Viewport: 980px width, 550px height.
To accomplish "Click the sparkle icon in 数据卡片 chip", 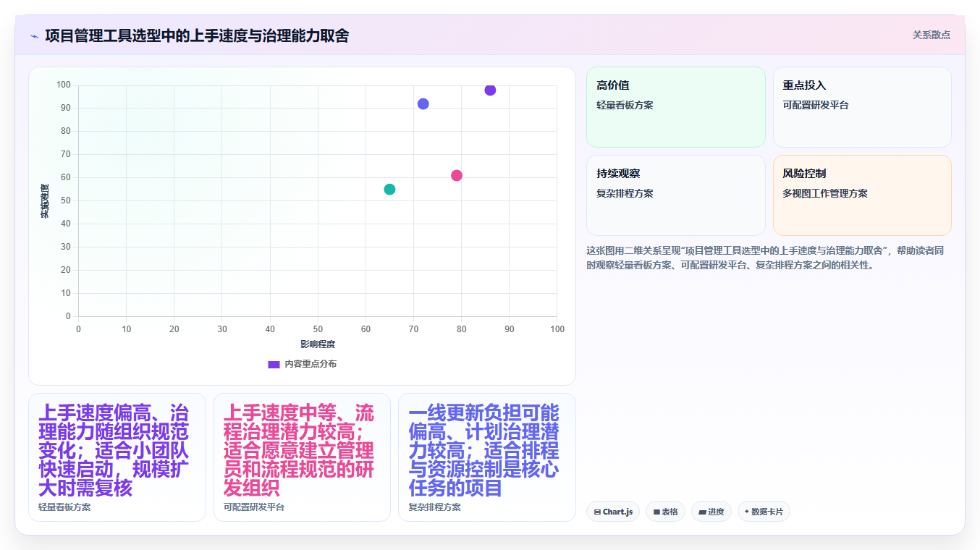I will coord(746,512).
